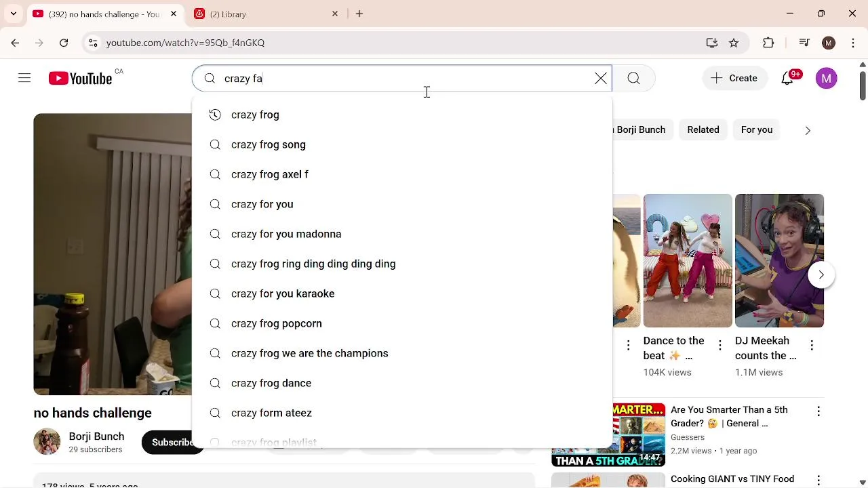868x488 pixels.
Task: Open DJ Meekah counts short thumbnail
Action: point(779,261)
